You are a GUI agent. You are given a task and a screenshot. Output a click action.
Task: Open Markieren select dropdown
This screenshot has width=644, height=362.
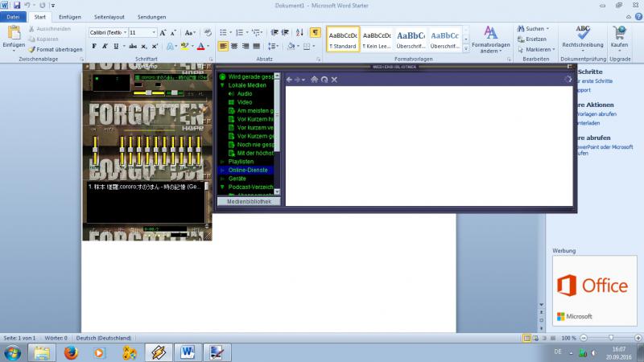[536, 50]
